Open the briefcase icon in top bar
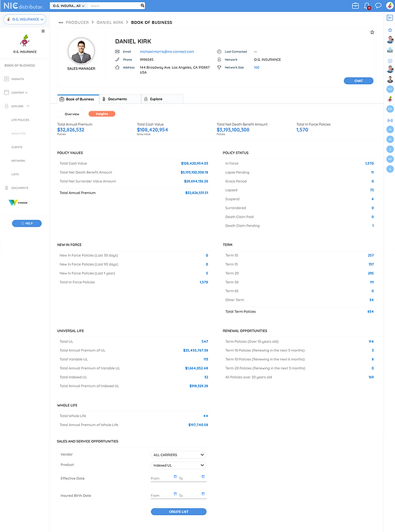 pyautogui.click(x=355, y=6)
